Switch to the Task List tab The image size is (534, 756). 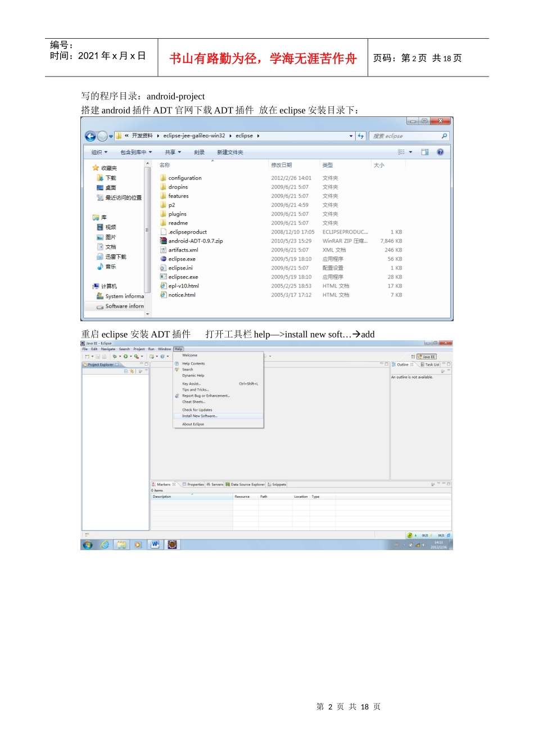pyautogui.click(x=430, y=364)
